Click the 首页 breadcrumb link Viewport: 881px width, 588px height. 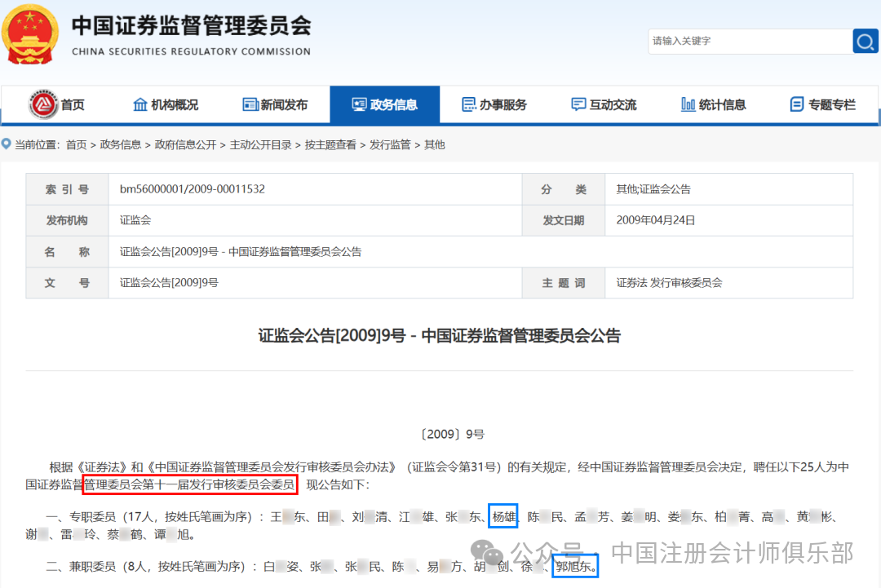click(x=77, y=145)
